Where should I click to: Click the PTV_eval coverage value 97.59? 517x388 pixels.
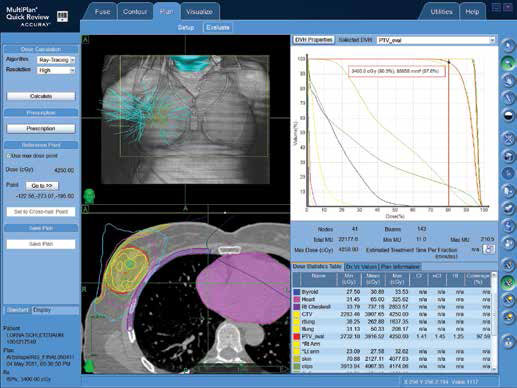click(x=483, y=337)
